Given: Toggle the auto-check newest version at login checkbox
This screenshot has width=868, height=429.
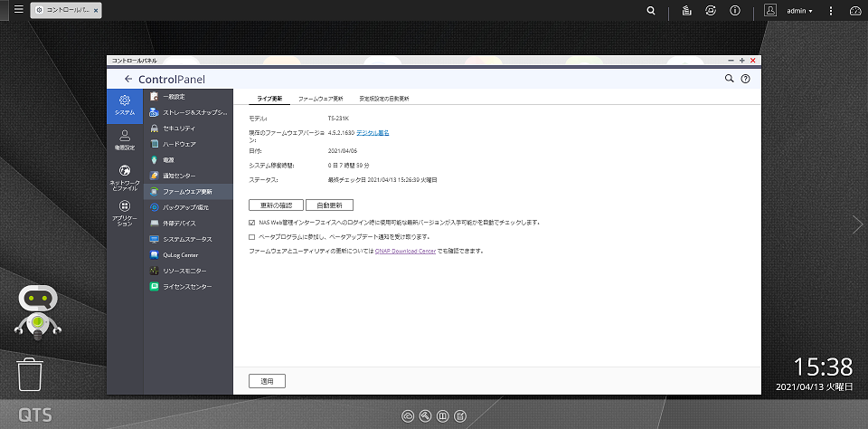Looking at the screenshot, I should tap(252, 223).
